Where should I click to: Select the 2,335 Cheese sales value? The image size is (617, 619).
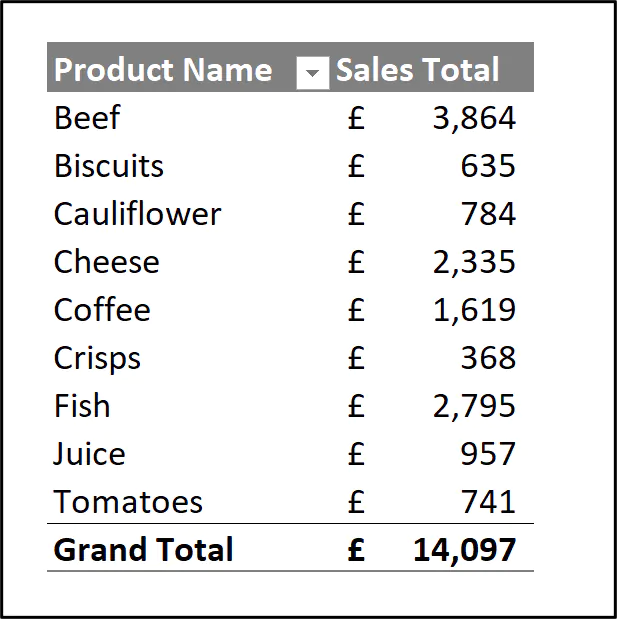[474, 262]
